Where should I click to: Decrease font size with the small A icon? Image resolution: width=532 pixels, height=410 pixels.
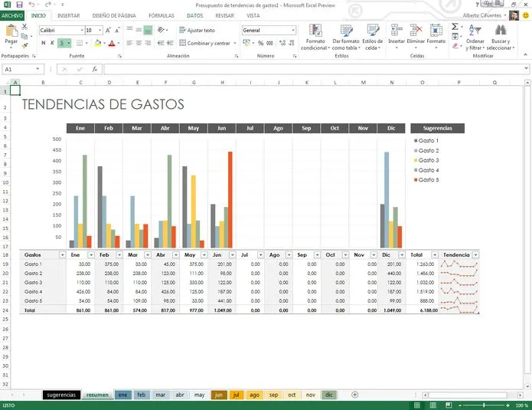point(117,30)
